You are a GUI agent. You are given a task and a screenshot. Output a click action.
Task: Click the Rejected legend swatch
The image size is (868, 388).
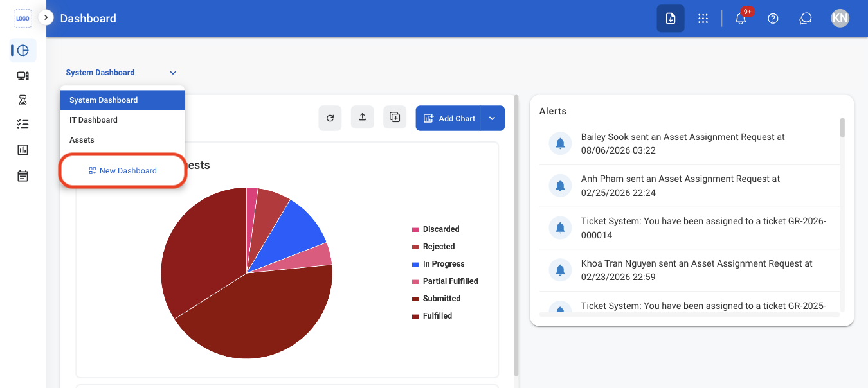415,247
